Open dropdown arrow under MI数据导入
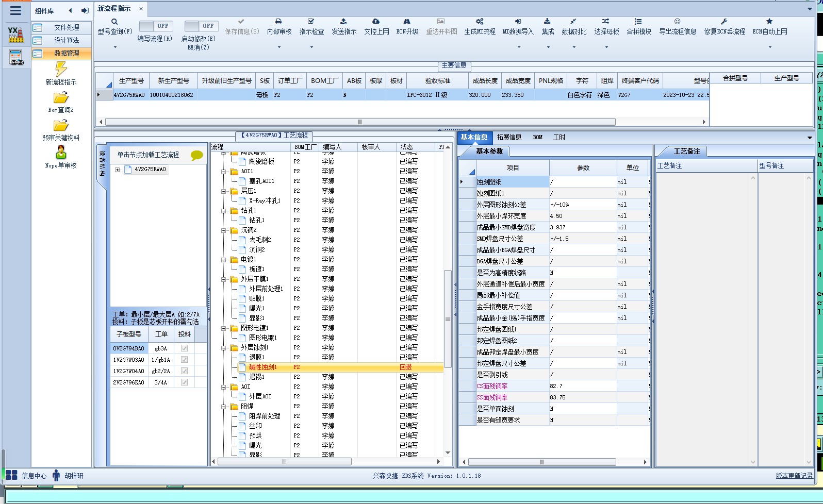 518,47
